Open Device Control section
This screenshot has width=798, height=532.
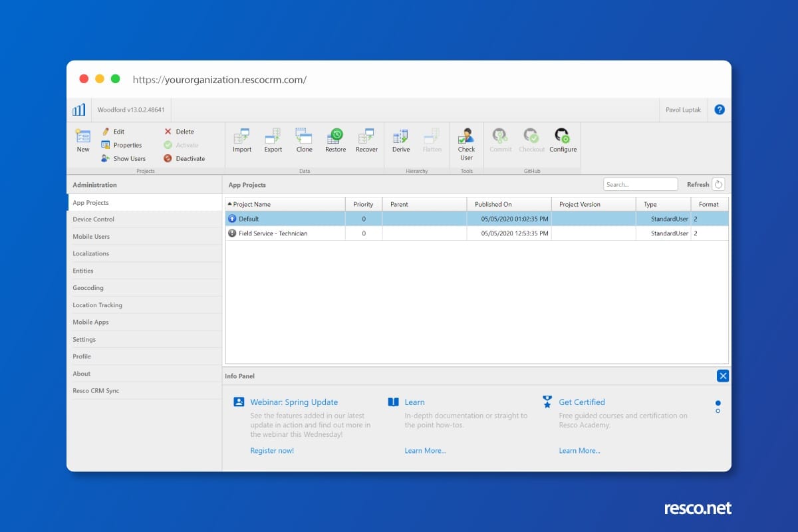[x=144, y=219]
